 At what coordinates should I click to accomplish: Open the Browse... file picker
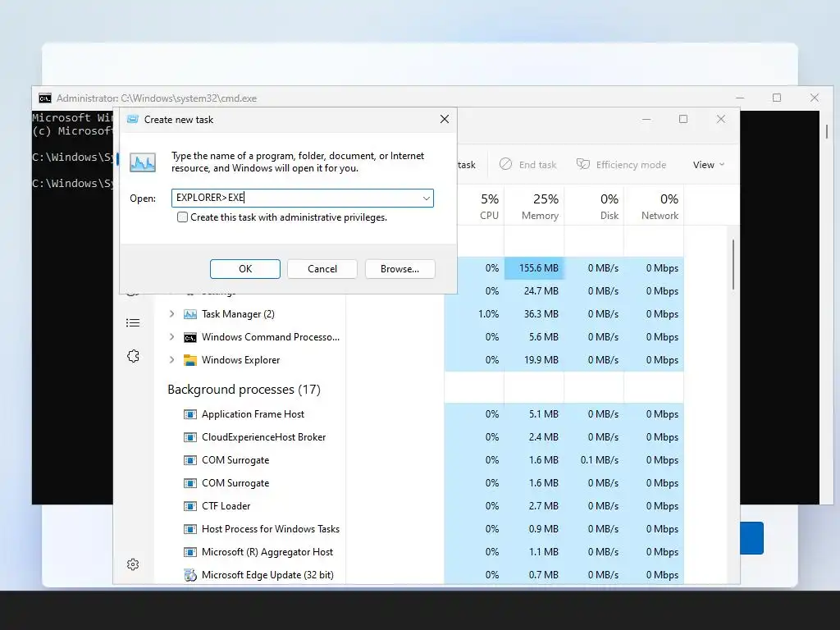399,269
